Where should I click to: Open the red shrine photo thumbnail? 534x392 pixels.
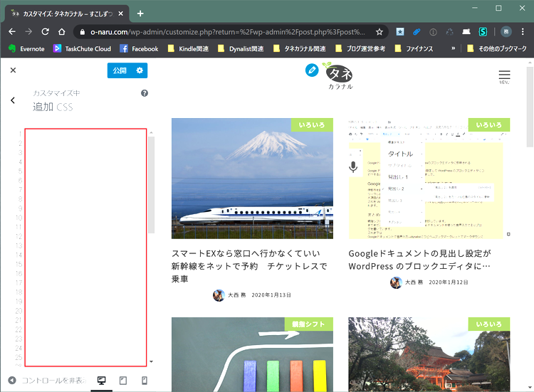(429, 354)
